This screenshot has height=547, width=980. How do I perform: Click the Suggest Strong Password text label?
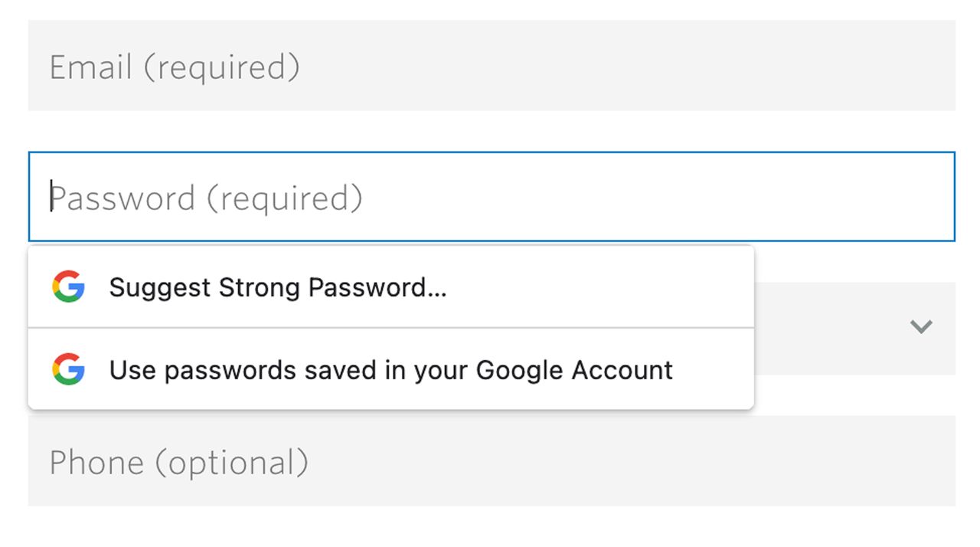[278, 287]
